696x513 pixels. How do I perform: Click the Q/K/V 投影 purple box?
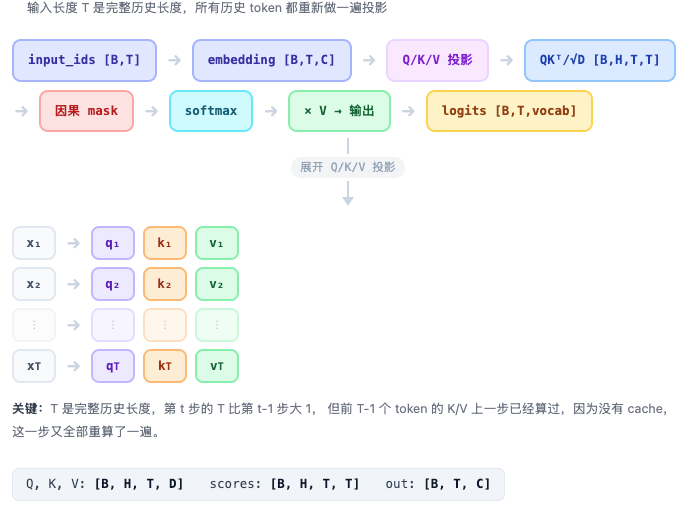(x=437, y=60)
